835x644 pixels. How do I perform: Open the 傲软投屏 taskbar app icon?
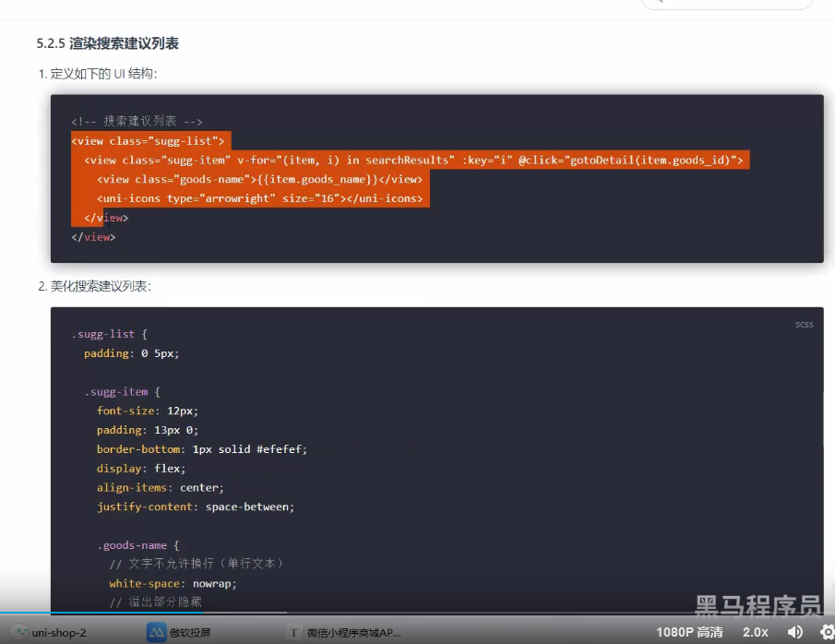[x=156, y=632]
